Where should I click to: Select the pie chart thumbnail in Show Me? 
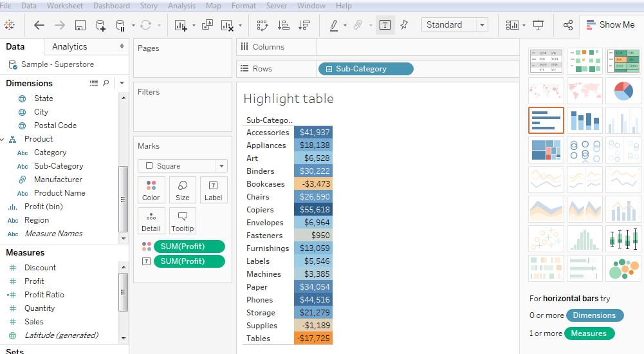pyautogui.click(x=623, y=91)
